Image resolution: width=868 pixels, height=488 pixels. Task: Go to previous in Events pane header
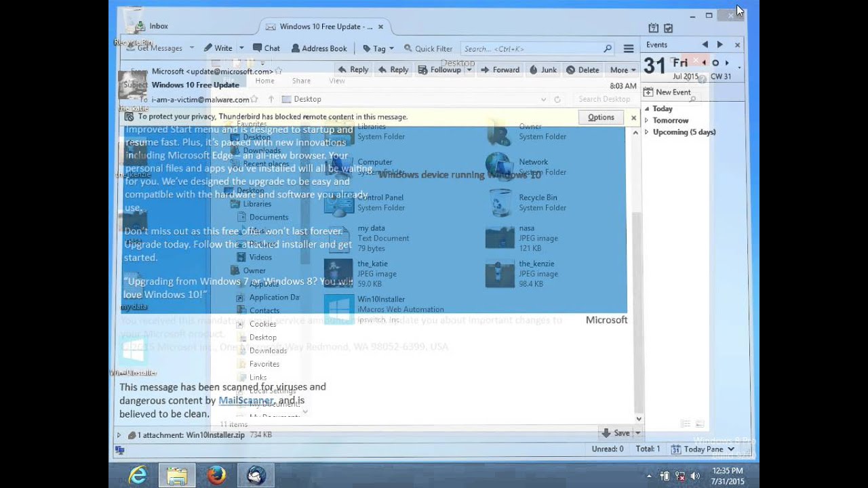click(x=705, y=45)
